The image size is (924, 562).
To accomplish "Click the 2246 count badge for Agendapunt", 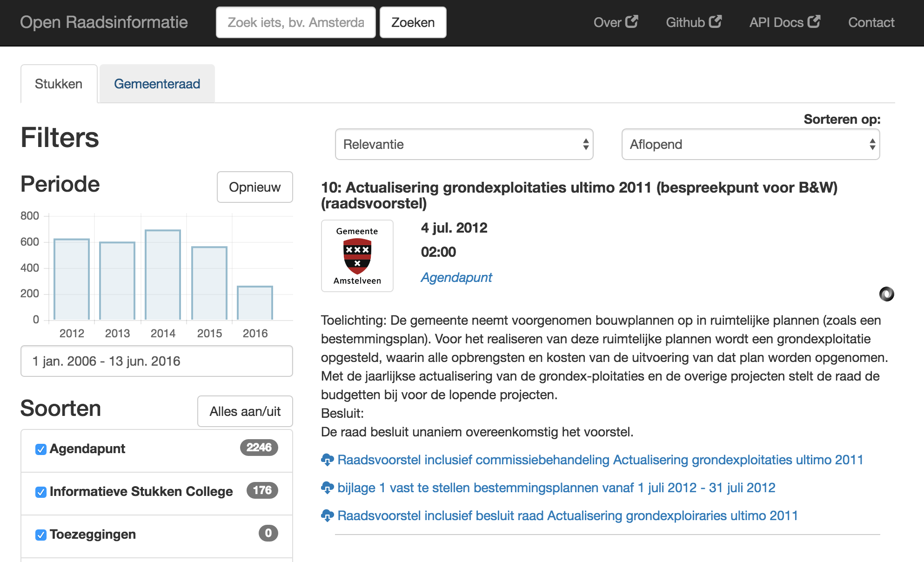I will [x=259, y=448].
